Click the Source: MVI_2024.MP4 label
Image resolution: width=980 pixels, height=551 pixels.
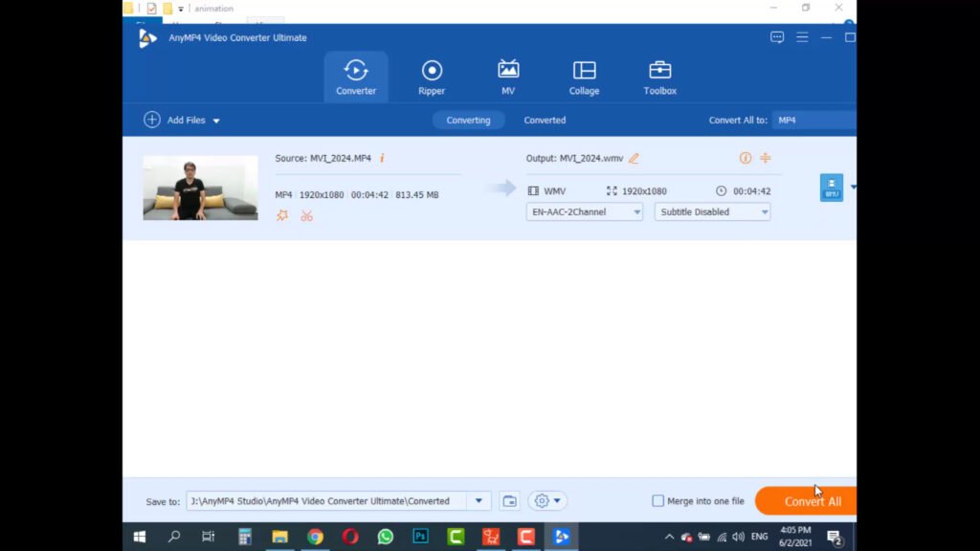click(323, 158)
